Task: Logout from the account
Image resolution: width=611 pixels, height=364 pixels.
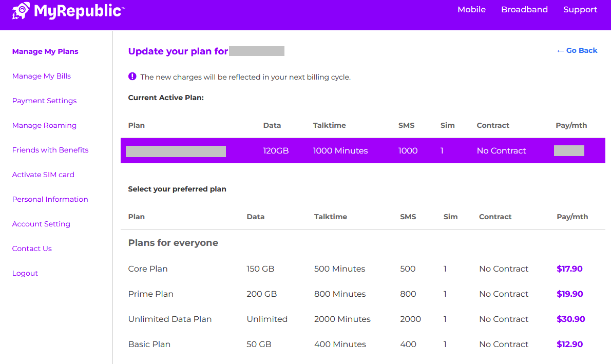Action: tap(25, 273)
